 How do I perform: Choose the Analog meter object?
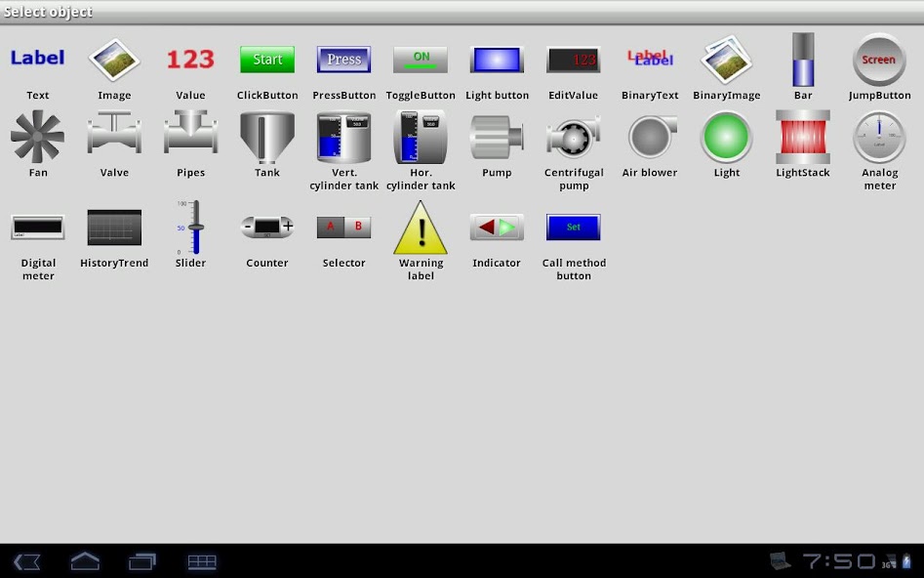879,137
